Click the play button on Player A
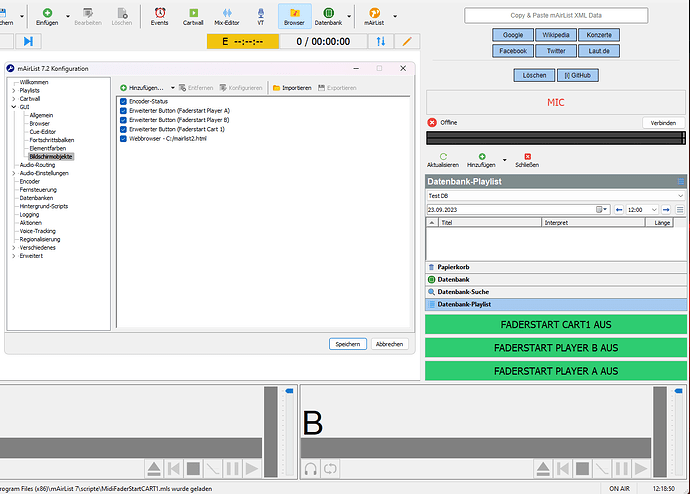Screen dimensions: 690x494 pos(252,469)
